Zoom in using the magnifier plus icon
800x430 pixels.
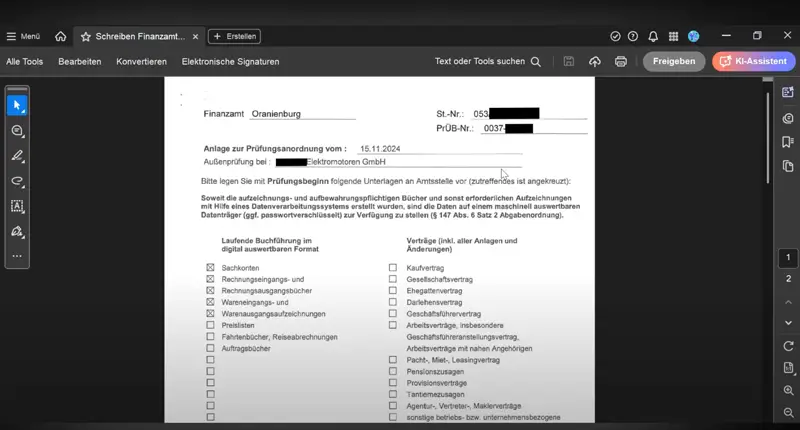coord(788,390)
